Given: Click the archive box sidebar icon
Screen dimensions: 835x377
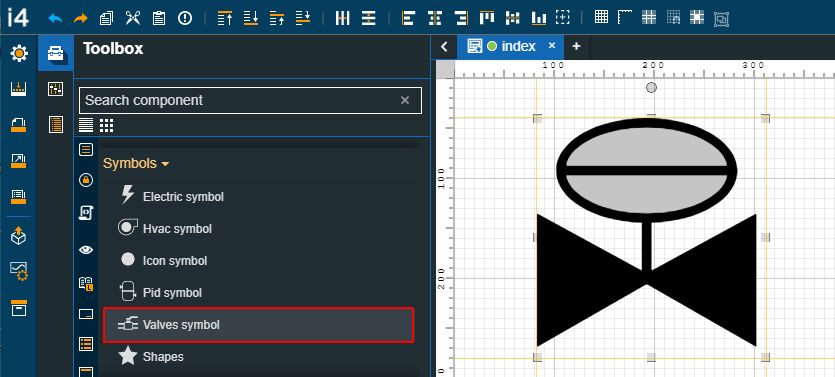Looking at the screenshot, I should point(19,308).
